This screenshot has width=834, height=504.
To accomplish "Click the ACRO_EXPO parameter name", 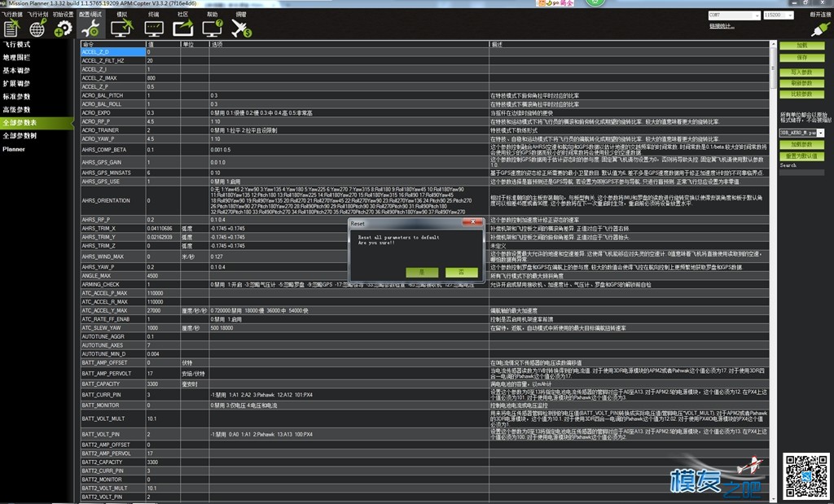I will [96, 112].
